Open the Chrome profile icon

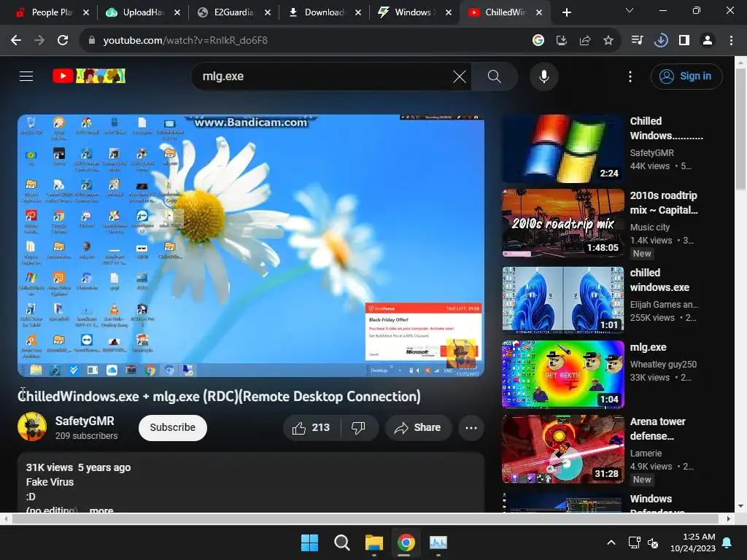click(708, 41)
